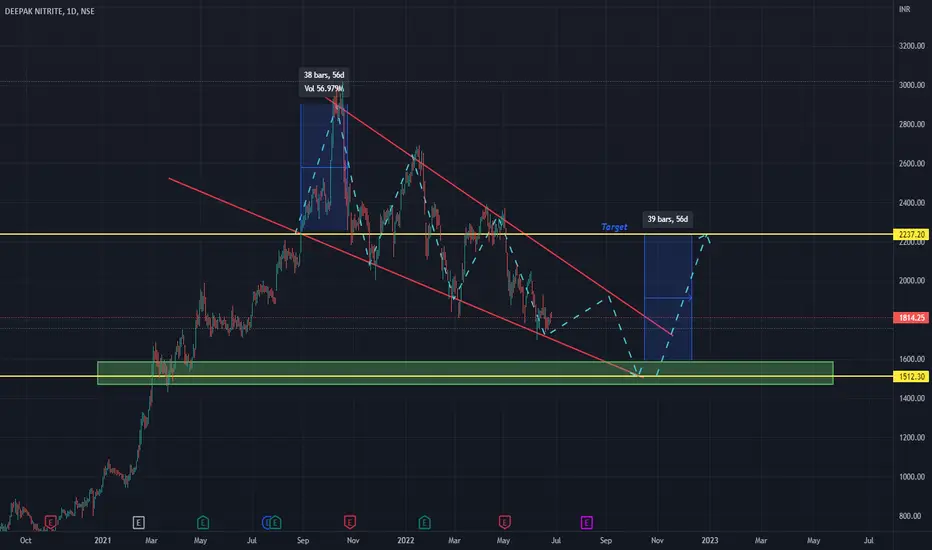Click the red earnings marker at May 2022
This screenshot has height=550, width=932.
click(504, 523)
